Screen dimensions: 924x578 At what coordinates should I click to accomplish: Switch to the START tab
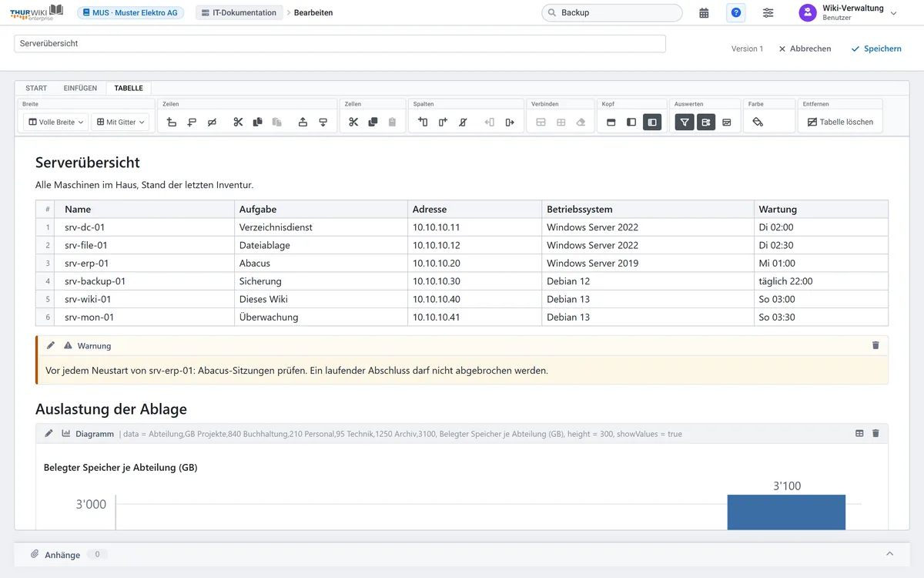[36, 88]
